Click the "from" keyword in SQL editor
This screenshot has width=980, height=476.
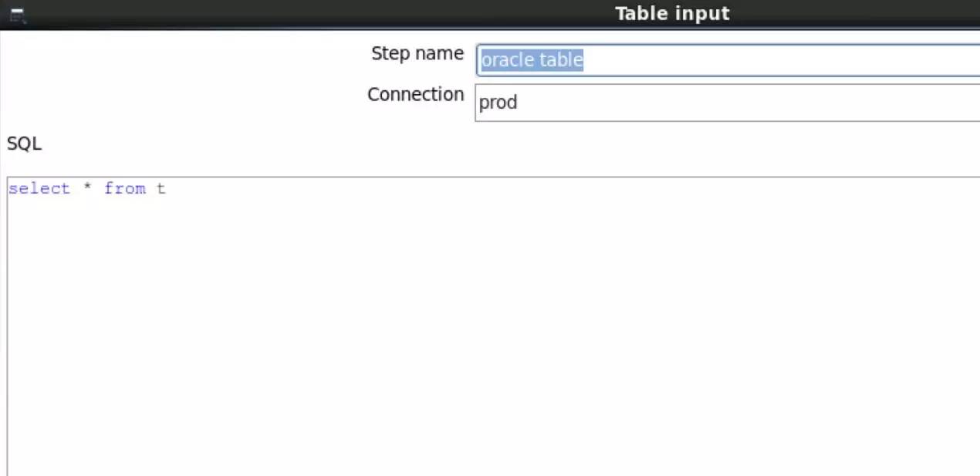point(124,188)
